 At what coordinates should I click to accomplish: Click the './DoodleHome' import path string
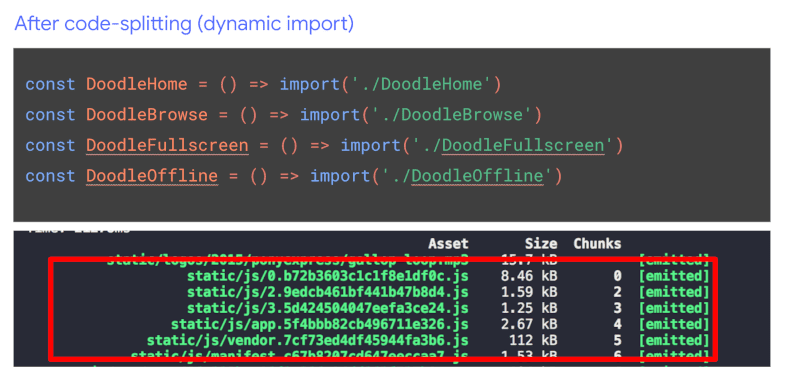(x=421, y=84)
